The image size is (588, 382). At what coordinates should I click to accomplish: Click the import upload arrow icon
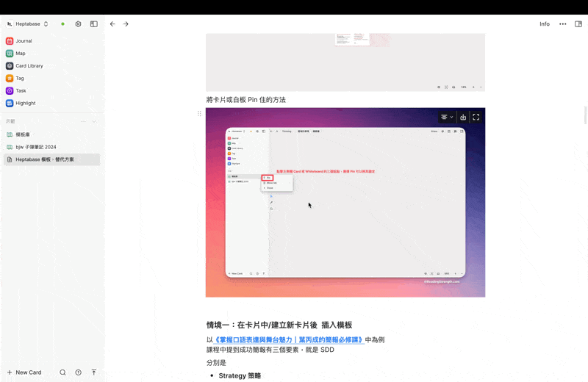[x=94, y=372]
